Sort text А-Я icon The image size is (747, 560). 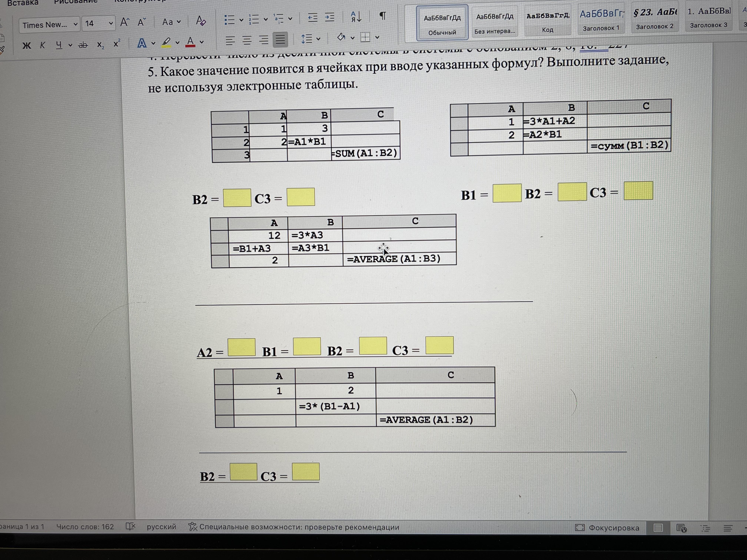pyautogui.click(x=356, y=16)
